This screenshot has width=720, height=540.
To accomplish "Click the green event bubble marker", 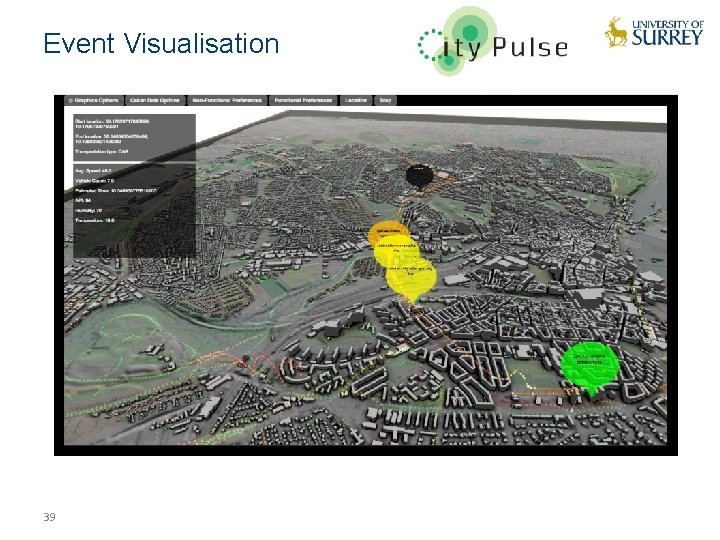I will click(590, 369).
